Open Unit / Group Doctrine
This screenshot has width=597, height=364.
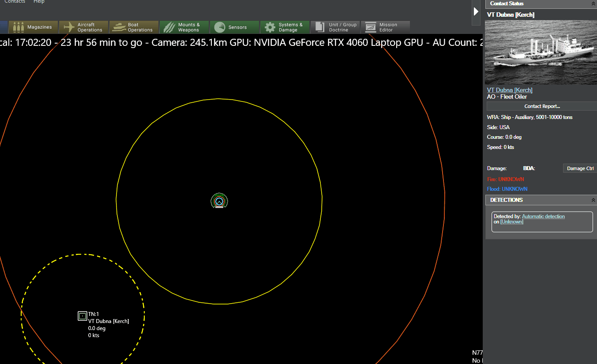point(335,27)
